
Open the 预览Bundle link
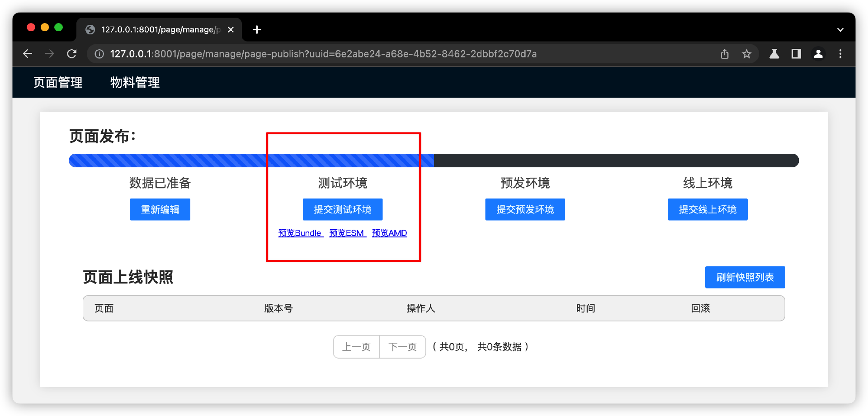[x=300, y=233]
